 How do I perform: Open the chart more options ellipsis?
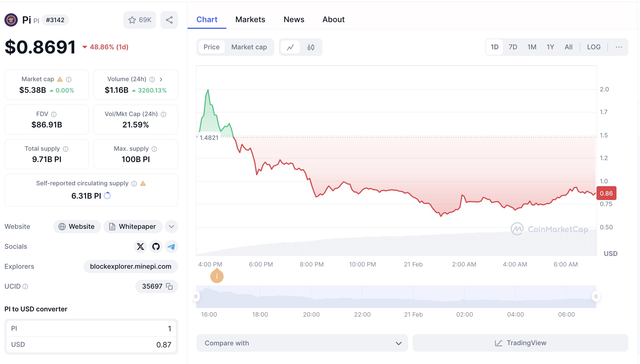619,47
